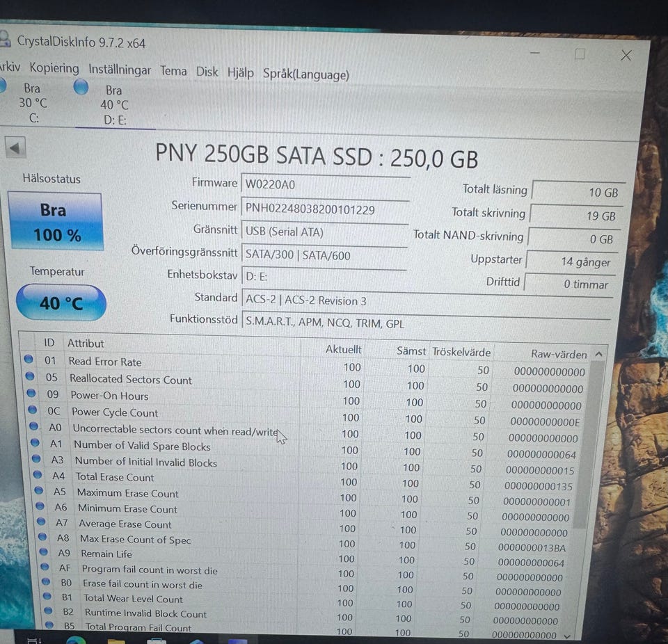The image size is (668, 644).
Task: Click the Gränssnitt field USB (Serial ATA)
Action: pos(324,232)
